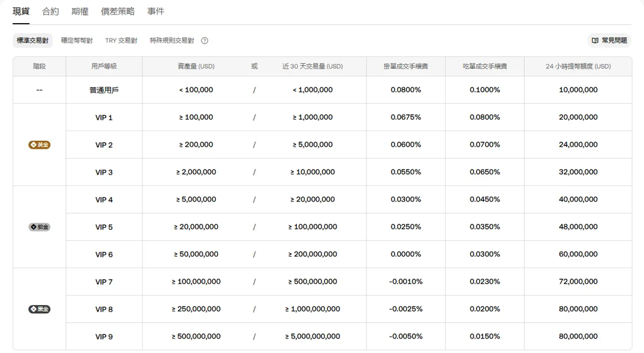This screenshot has width=644, height=353.
Task: Click the 0.1000% taker fee value
Action: tap(485, 90)
